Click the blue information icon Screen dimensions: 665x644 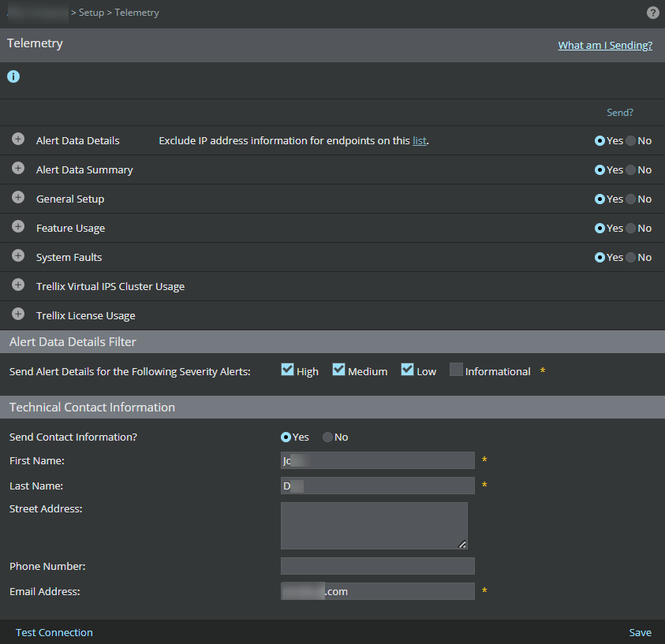coord(13,76)
